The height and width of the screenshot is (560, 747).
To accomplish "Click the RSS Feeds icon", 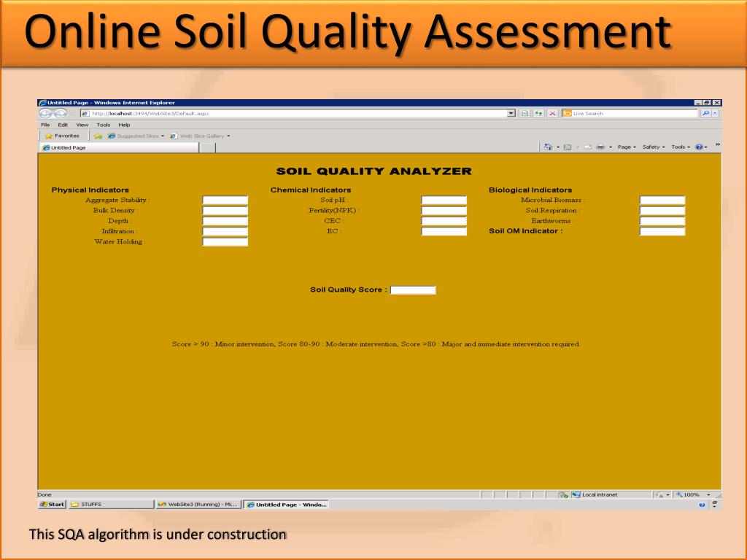I will pos(568,147).
